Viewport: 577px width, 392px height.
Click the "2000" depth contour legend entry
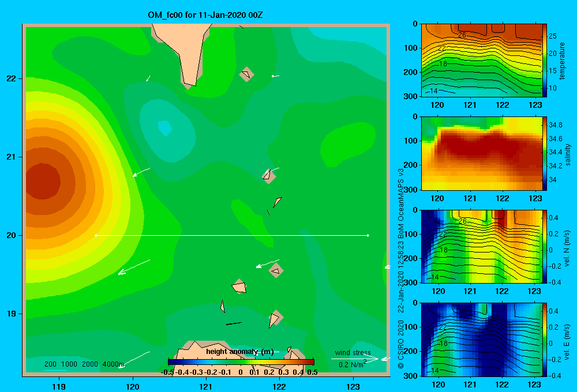click(x=90, y=364)
